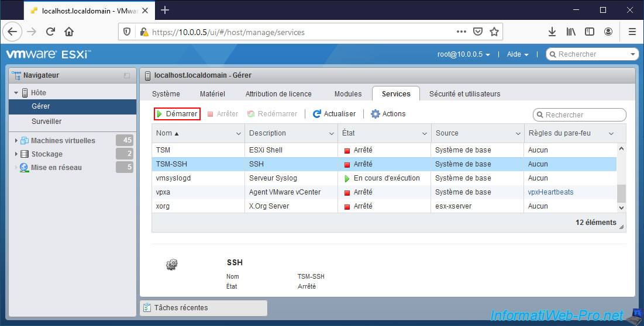Screen dimensions: 644x326
Task: Switch to the Système tab
Action: [166, 94]
